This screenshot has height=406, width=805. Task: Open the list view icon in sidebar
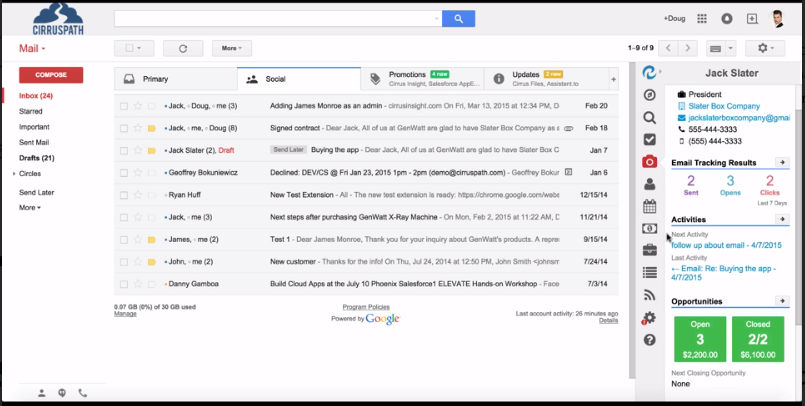coord(649,273)
